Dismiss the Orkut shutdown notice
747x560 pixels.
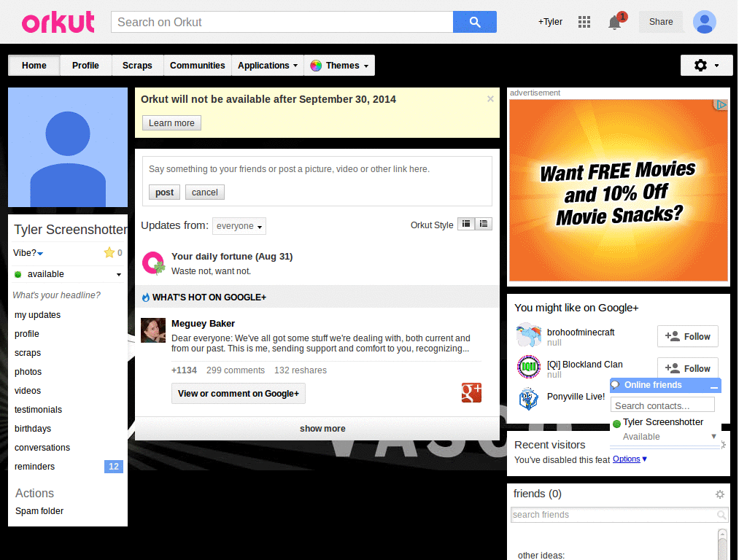coord(490,98)
